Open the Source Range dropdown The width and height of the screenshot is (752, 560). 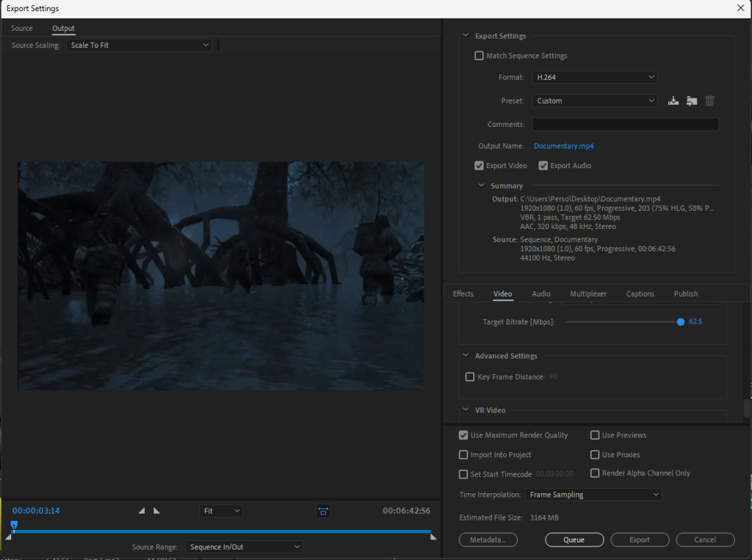pos(244,547)
